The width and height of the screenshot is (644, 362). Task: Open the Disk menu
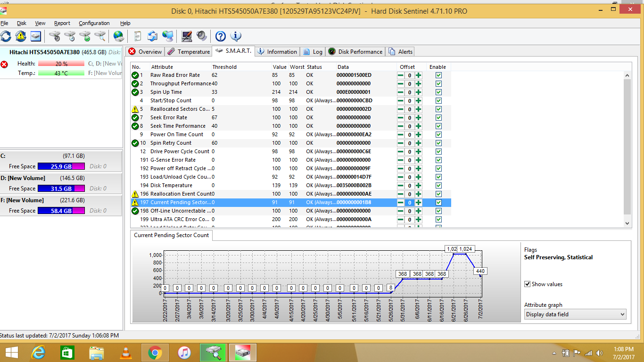pos(22,23)
